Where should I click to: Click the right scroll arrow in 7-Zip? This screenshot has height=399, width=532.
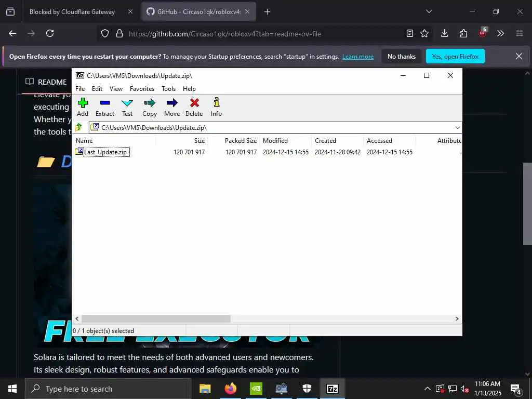coord(457,318)
